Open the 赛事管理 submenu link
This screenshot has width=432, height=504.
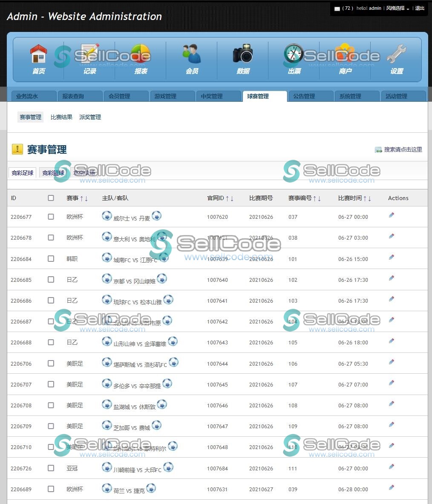(x=30, y=117)
